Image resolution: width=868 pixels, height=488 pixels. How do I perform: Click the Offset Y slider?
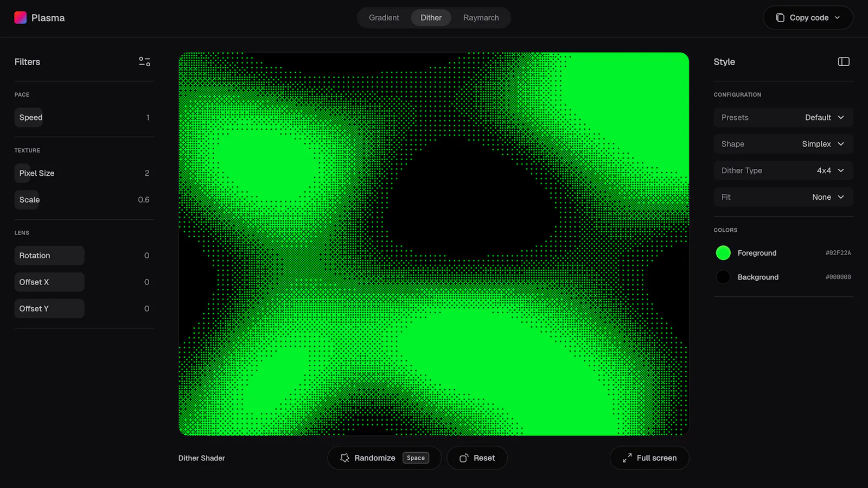click(x=84, y=309)
